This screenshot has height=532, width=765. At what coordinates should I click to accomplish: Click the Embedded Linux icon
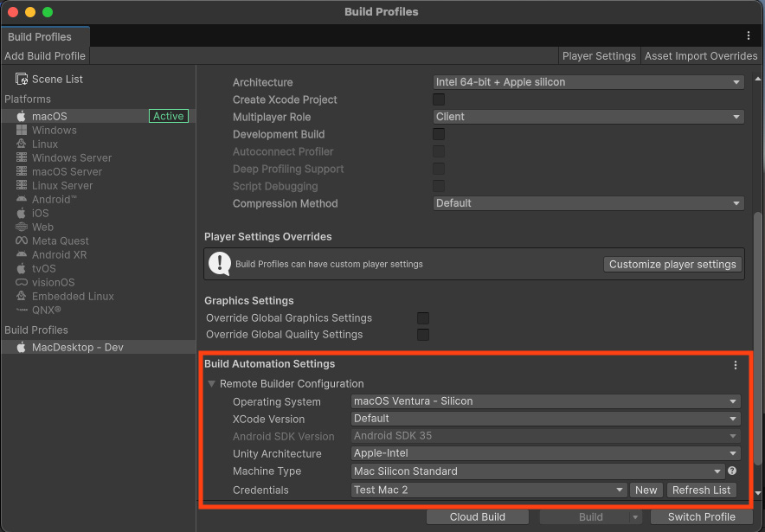click(21, 296)
